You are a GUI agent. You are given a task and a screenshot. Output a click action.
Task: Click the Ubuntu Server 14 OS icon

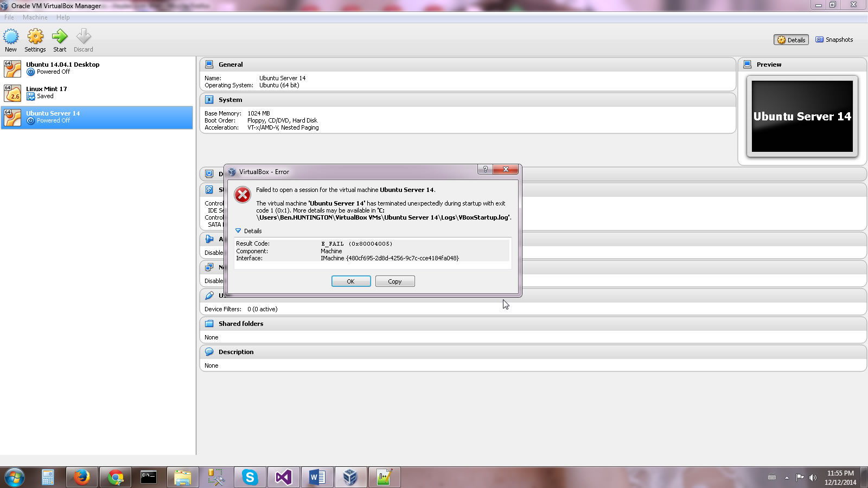(x=12, y=117)
